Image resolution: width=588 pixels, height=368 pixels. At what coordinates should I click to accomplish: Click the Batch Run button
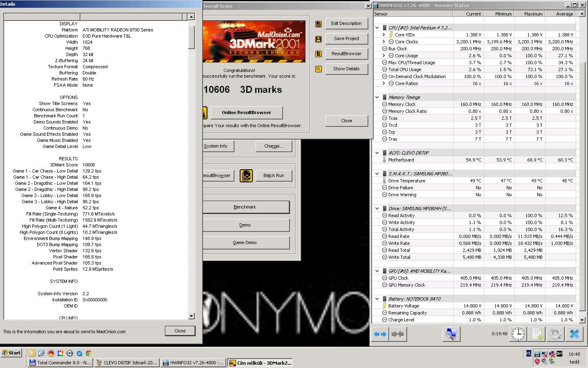274,175
